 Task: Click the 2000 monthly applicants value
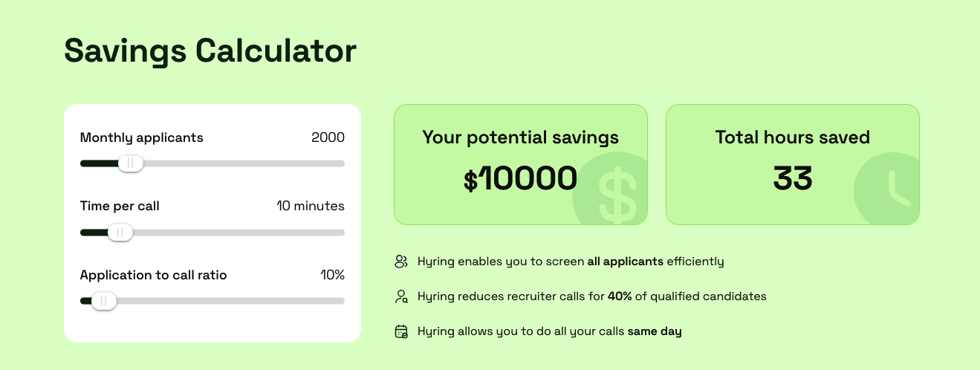328,137
